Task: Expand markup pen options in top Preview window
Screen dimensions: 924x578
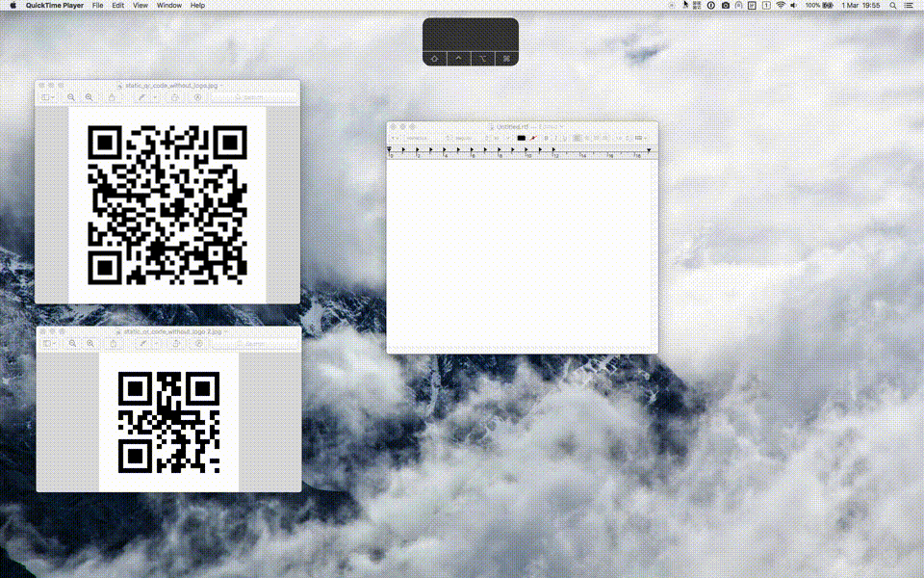Action: click(155, 97)
